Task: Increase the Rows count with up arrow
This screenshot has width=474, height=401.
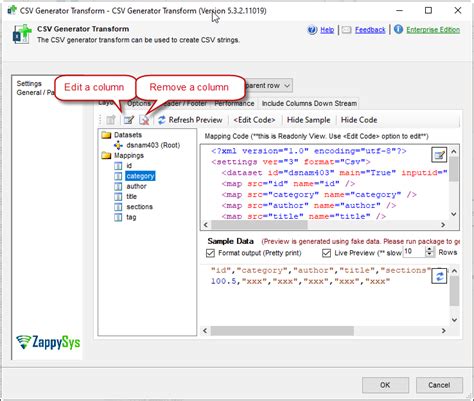Action: [x=430, y=249]
